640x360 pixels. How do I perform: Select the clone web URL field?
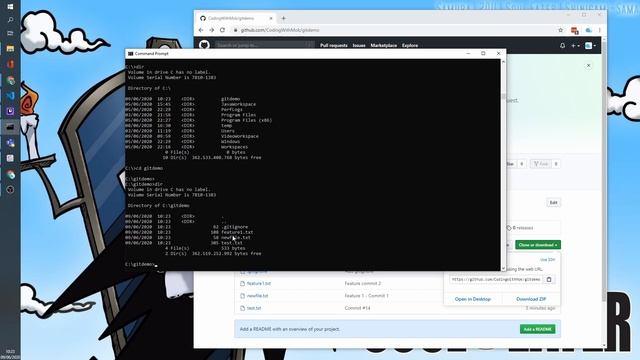point(496,280)
